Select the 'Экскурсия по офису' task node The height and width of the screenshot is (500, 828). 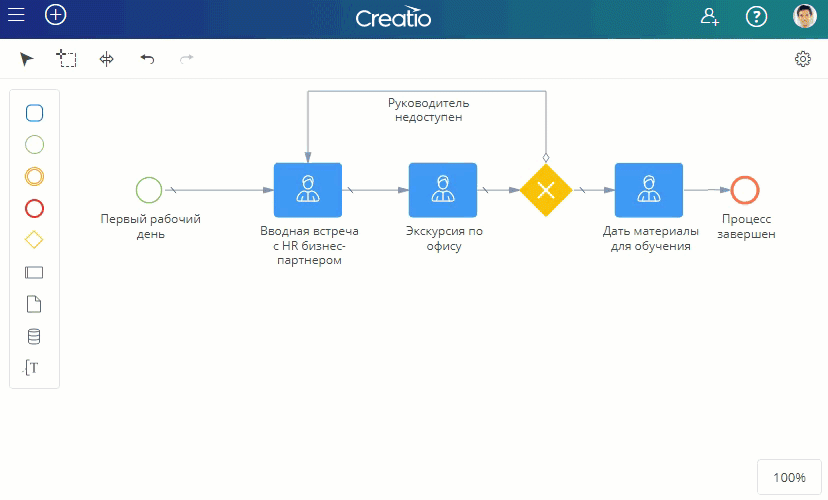[443, 190]
